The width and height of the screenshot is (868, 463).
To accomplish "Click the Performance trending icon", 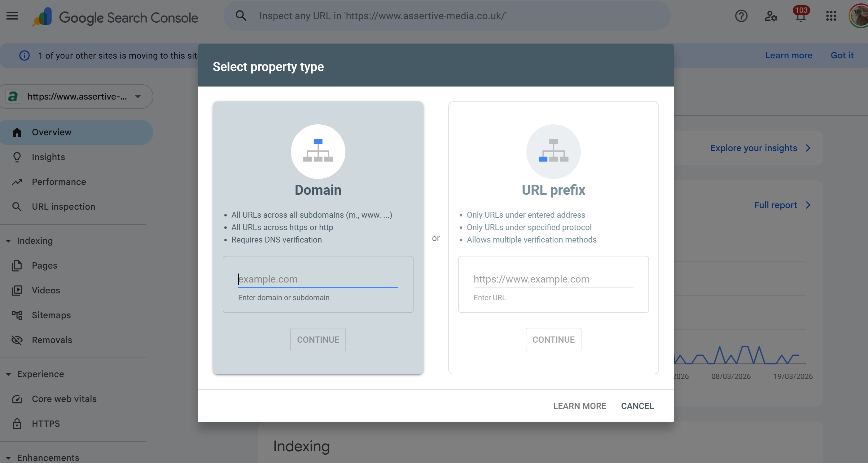I will (17, 182).
